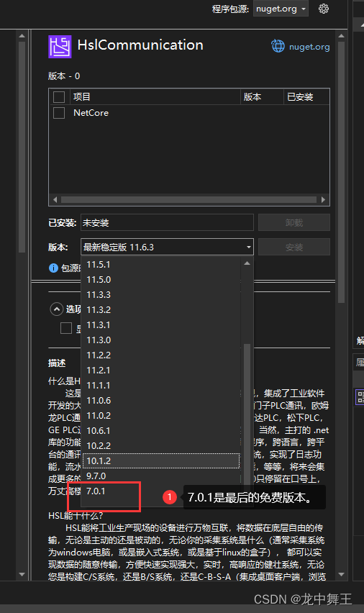This screenshot has width=364, height=613.
Task: Select version 11.3.1
Action: [x=161, y=325]
